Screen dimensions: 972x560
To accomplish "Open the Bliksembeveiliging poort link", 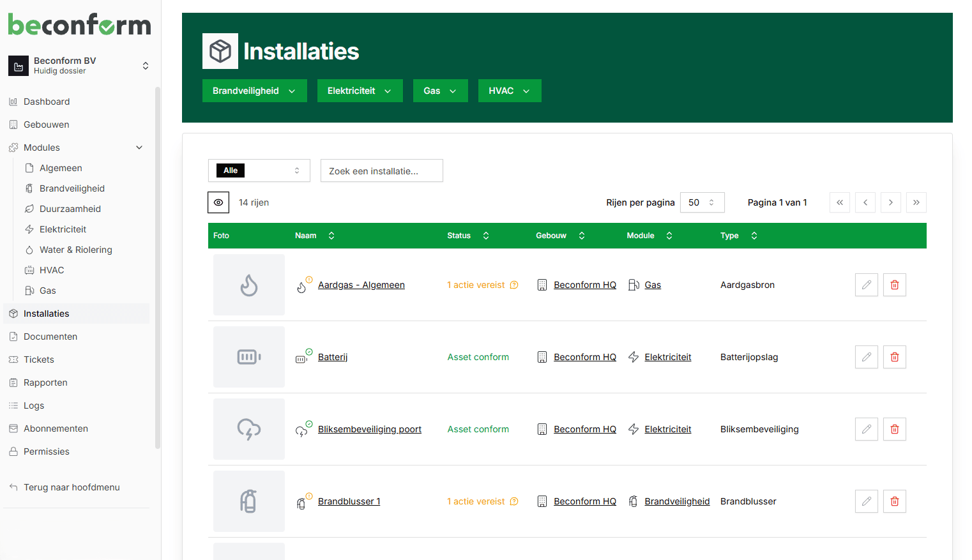I will click(x=369, y=428).
